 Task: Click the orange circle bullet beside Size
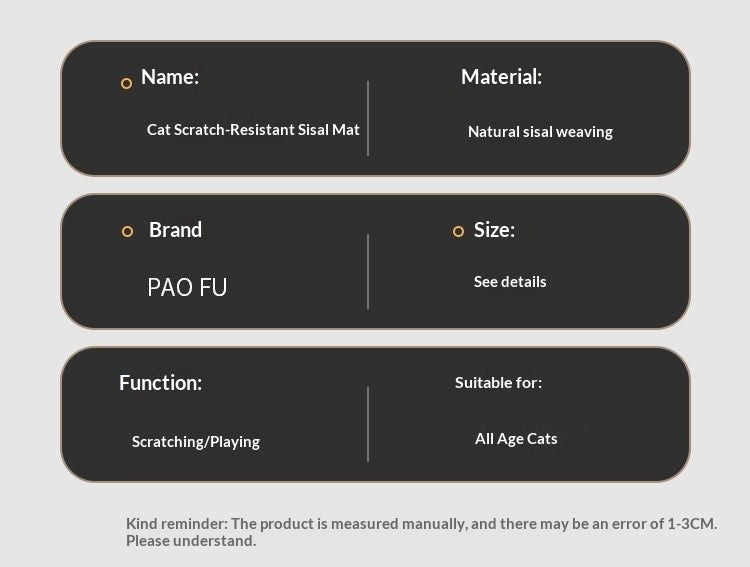point(458,232)
